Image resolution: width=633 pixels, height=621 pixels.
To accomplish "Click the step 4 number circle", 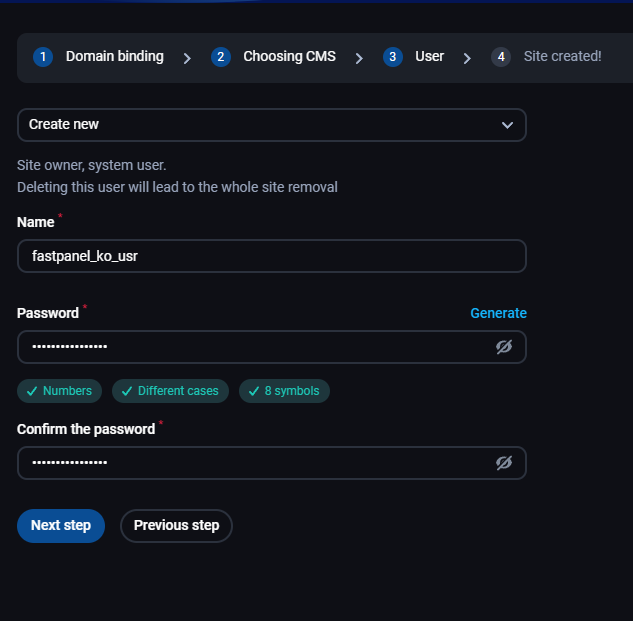I will 501,57.
